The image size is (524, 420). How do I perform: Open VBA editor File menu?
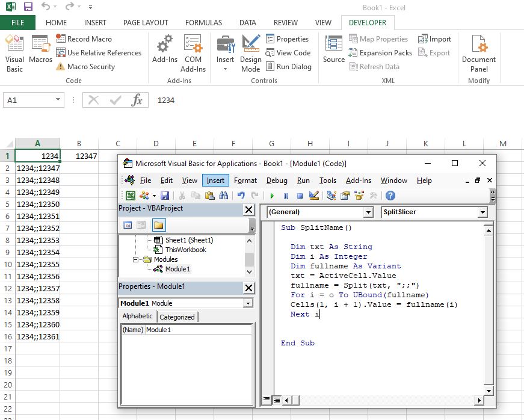tap(146, 181)
